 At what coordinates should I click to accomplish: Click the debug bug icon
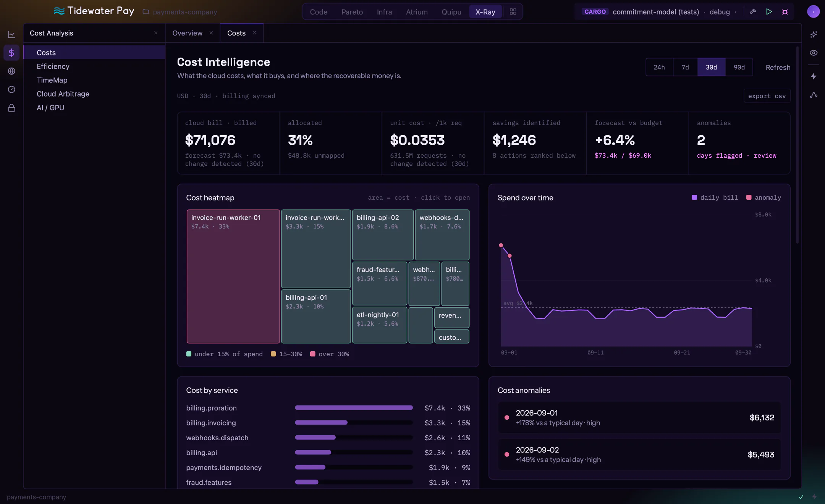coord(785,12)
